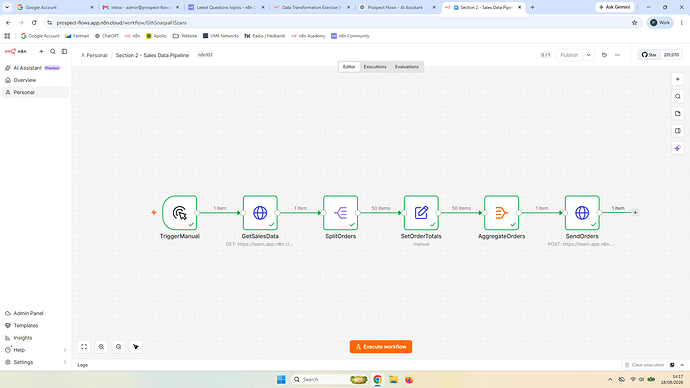Open the Work profile menu
Screen dimensions: 690x388
tap(660, 22)
